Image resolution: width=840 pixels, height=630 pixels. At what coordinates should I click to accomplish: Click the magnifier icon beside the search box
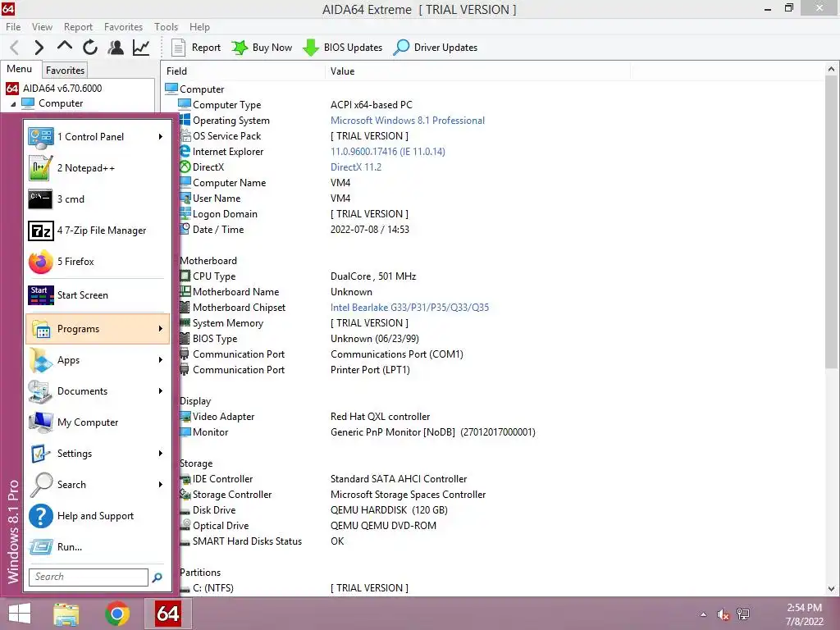coord(157,577)
